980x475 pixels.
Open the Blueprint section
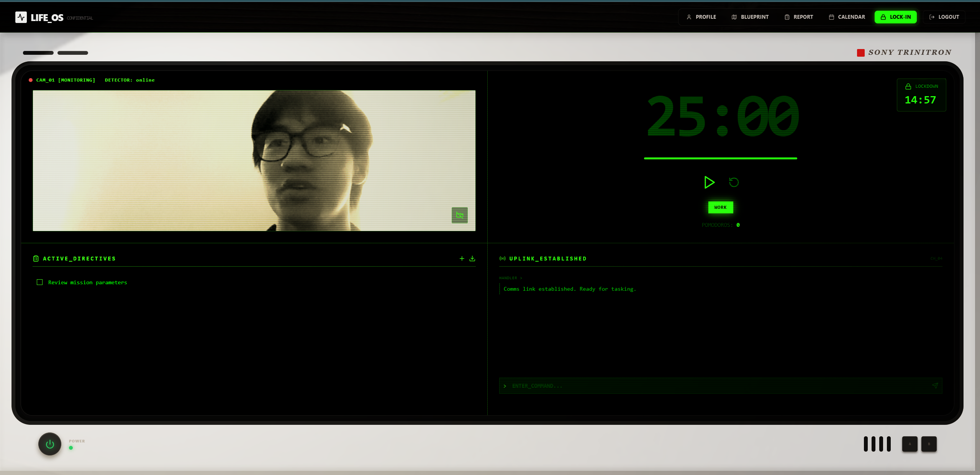tap(750, 17)
